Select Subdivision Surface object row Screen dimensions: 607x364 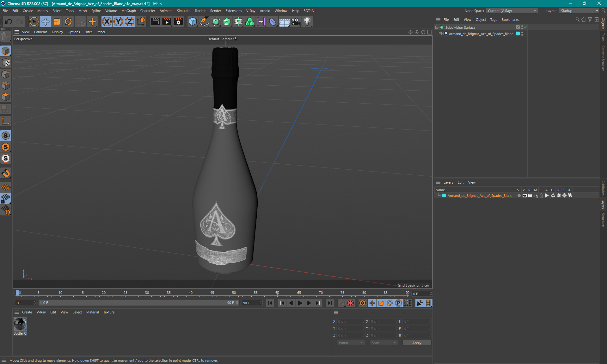460,27
